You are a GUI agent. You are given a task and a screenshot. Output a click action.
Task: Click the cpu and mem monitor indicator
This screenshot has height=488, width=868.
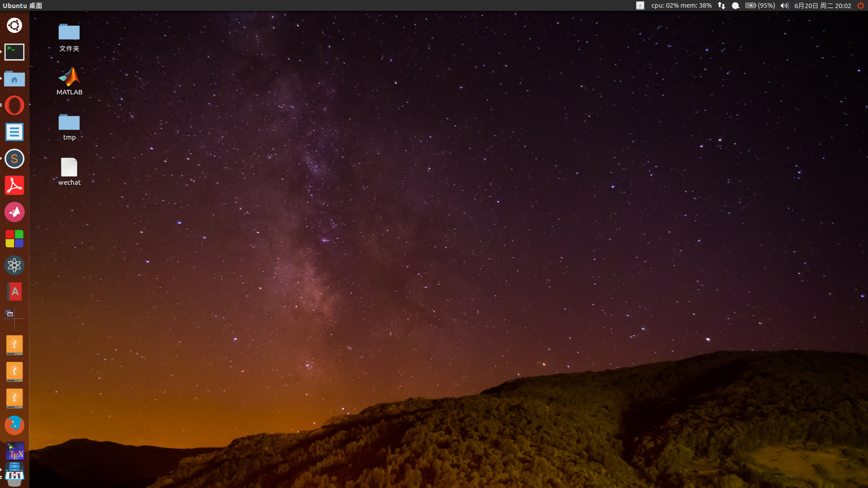click(681, 5)
